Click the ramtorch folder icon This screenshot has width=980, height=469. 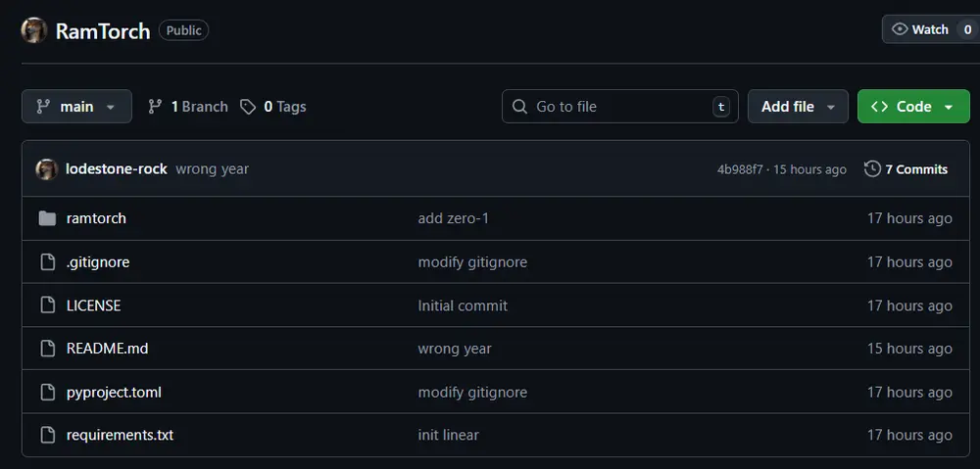point(47,218)
